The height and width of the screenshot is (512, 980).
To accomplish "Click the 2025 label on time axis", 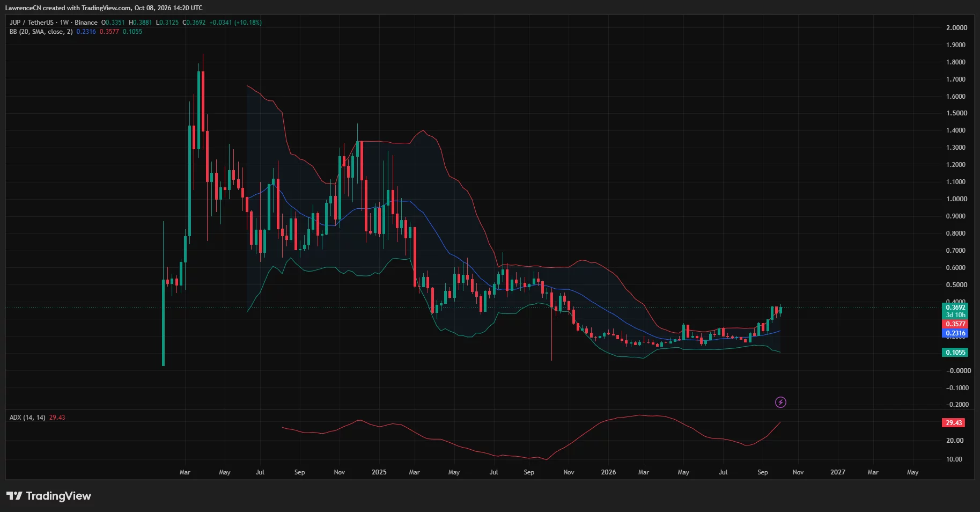I will pyautogui.click(x=379, y=472).
